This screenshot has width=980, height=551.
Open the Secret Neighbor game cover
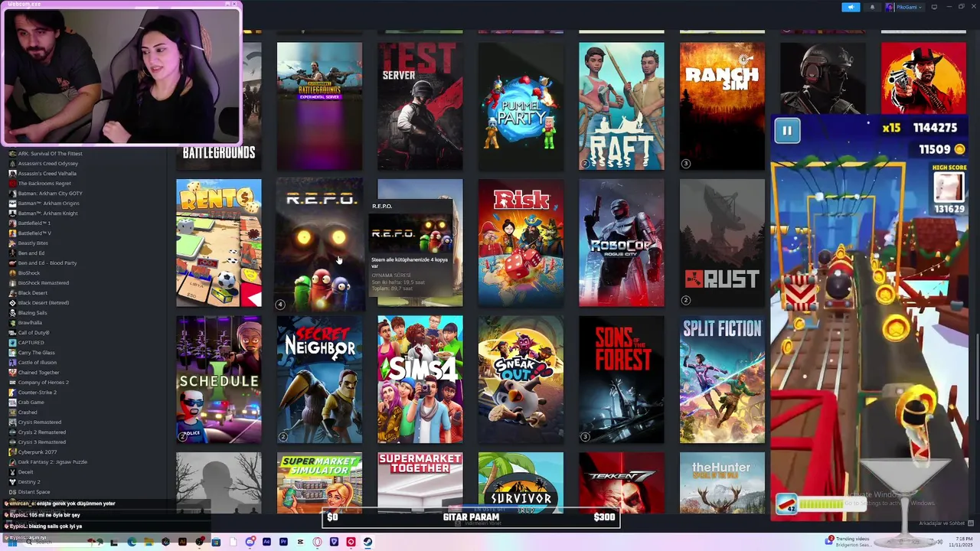point(319,380)
